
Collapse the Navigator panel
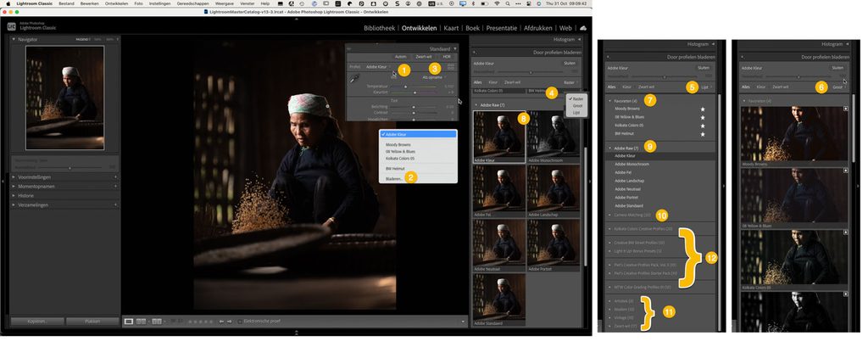[x=14, y=40]
